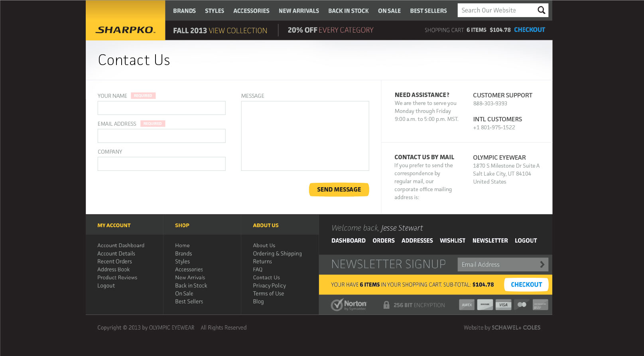Open Product Reviews footer link
The height and width of the screenshot is (356, 644).
tap(117, 277)
